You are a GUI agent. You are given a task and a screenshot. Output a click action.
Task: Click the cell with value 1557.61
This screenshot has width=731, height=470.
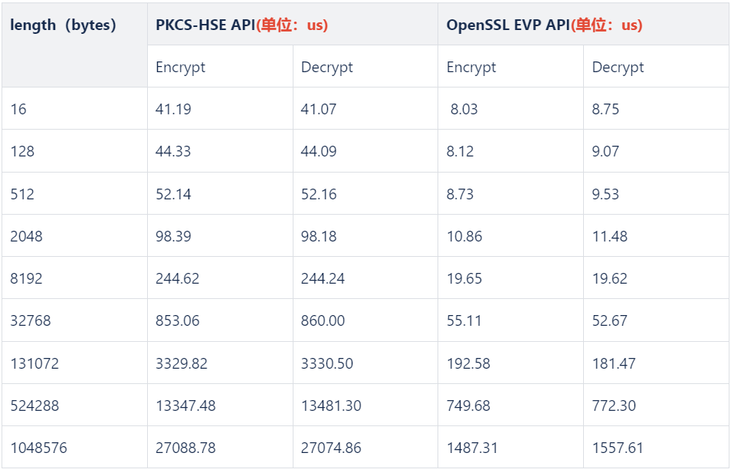(x=656, y=447)
